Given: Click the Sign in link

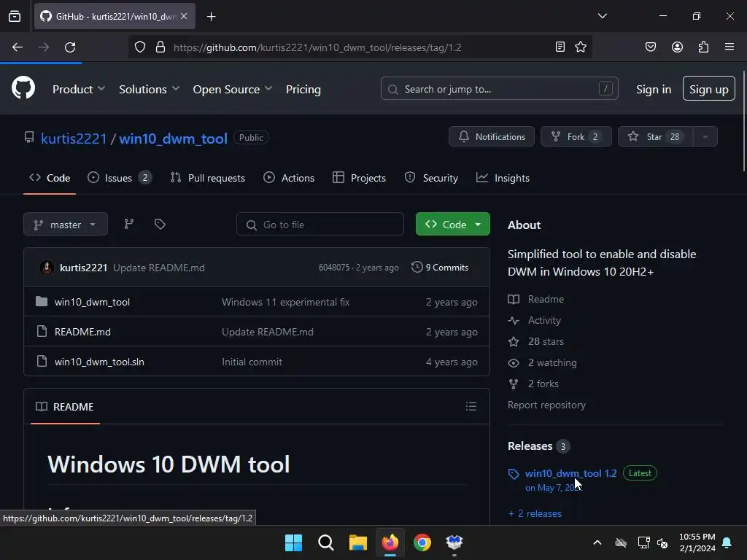Looking at the screenshot, I should tap(653, 89).
